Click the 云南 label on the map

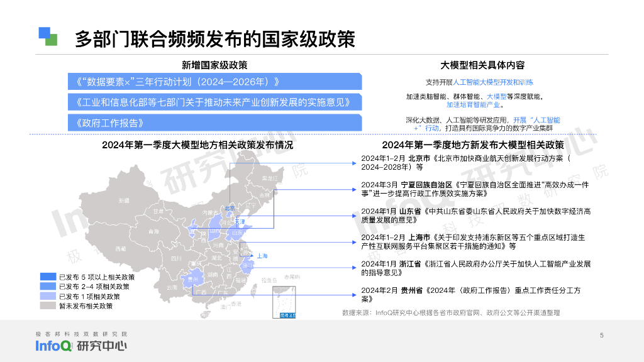[x=172, y=287]
